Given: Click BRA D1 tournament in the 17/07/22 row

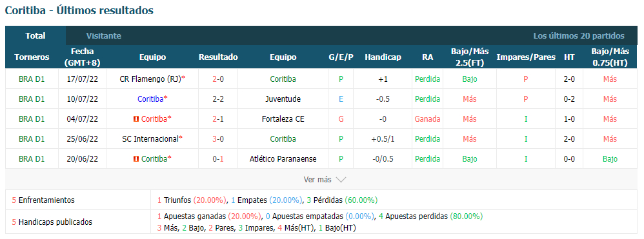Looking at the screenshot, I should coord(32,79).
